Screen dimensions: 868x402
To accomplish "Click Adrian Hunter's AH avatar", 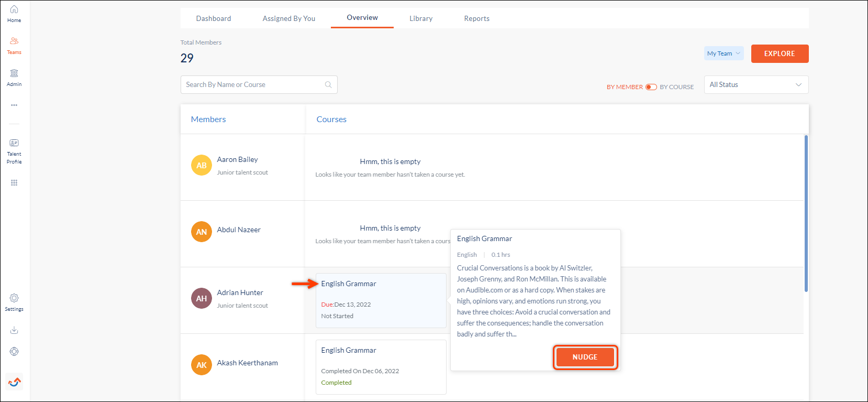I will [202, 298].
